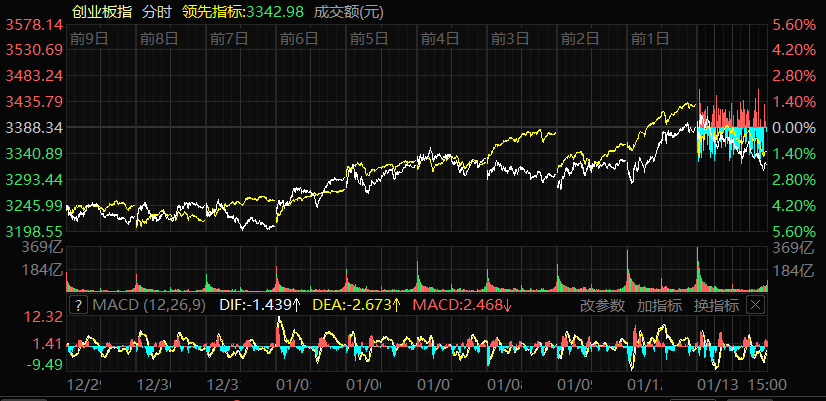826x401 pixels.
Task: Click 加指标 to add an indicator
Action: [659, 305]
